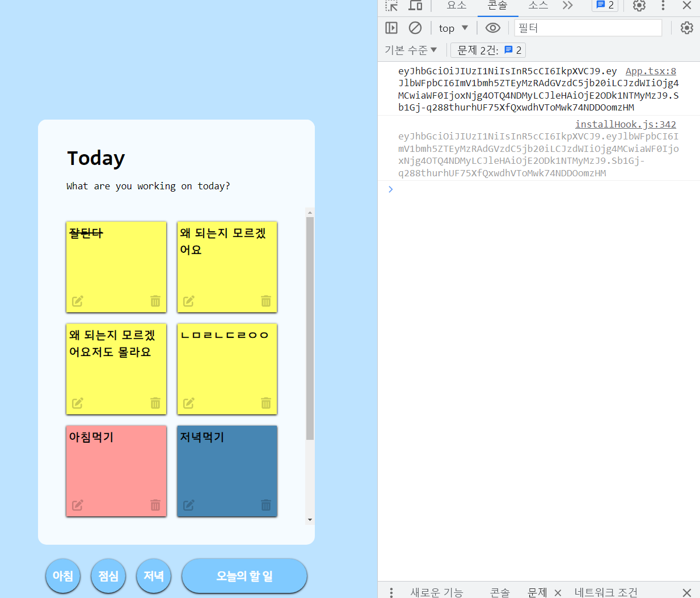Click the Today heading
Image resolution: width=700 pixels, height=598 pixels.
(96, 158)
